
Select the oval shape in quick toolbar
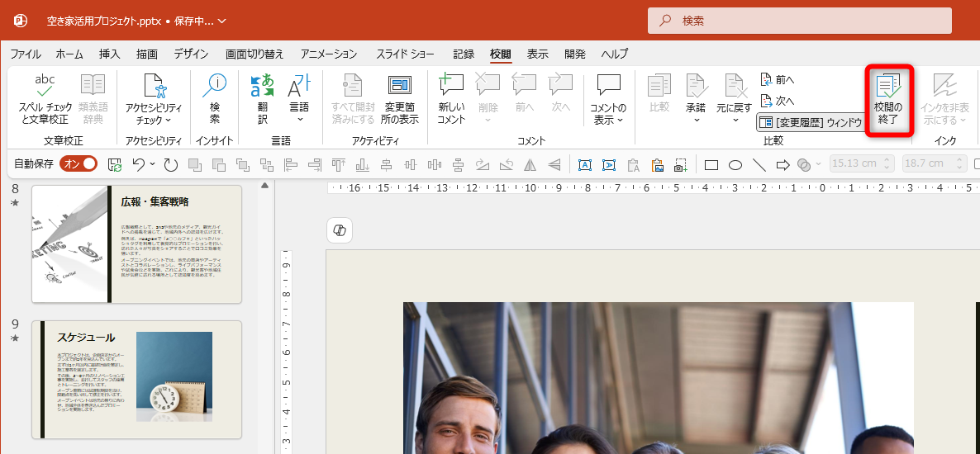tap(735, 165)
